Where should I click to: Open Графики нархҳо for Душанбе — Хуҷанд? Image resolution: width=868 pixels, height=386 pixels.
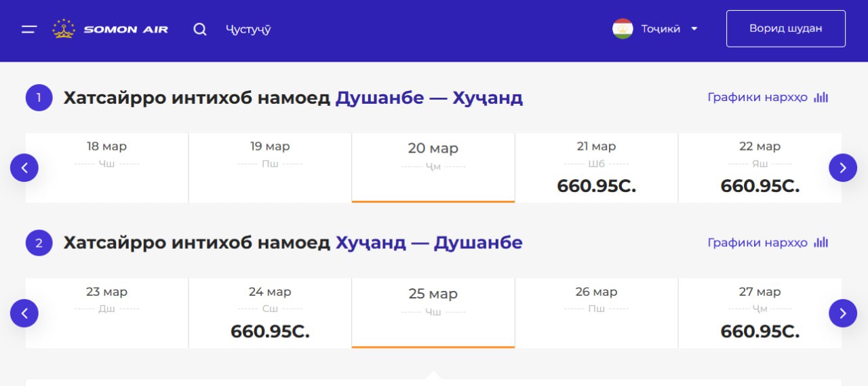pos(768,97)
